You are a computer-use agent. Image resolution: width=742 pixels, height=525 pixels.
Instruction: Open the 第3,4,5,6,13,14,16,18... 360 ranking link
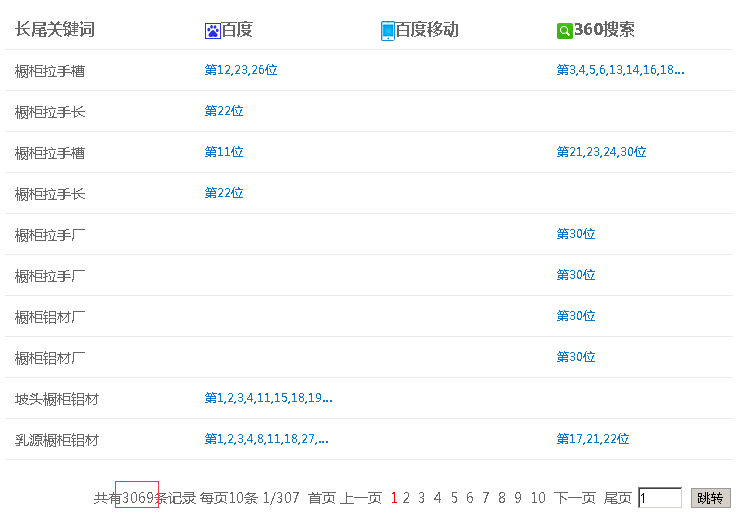click(x=620, y=70)
